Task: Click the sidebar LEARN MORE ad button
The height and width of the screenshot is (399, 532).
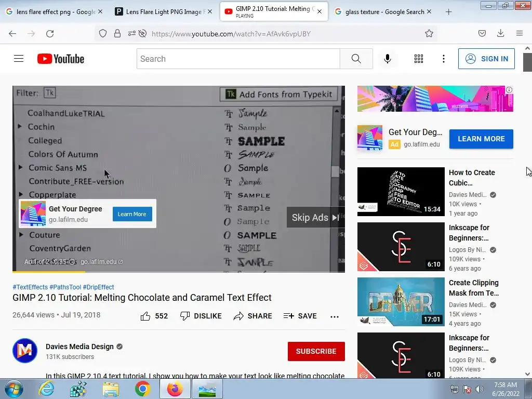Action: (x=481, y=139)
